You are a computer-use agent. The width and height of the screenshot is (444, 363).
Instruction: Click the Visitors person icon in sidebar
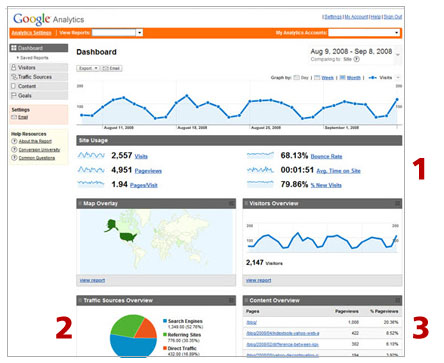(x=14, y=67)
